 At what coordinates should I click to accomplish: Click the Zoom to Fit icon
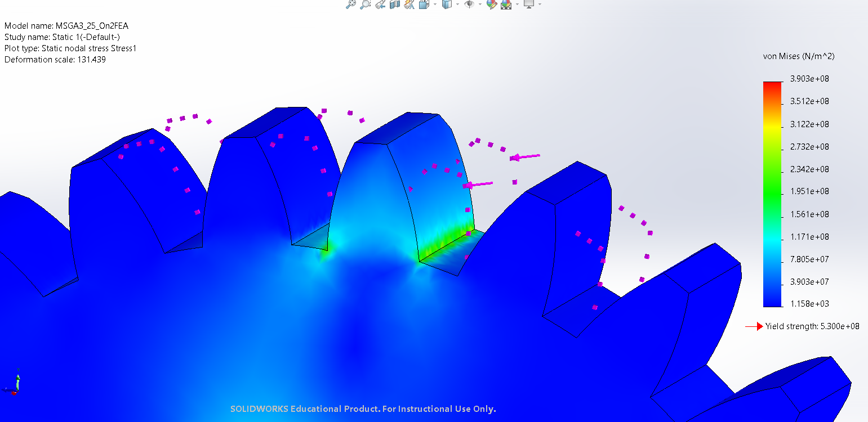351,4
